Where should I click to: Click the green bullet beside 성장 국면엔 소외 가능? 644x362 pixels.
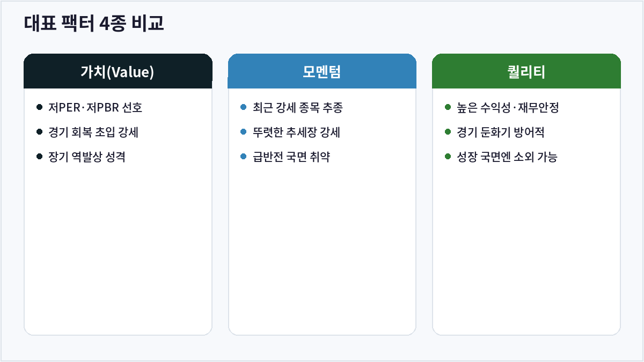tap(448, 157)
